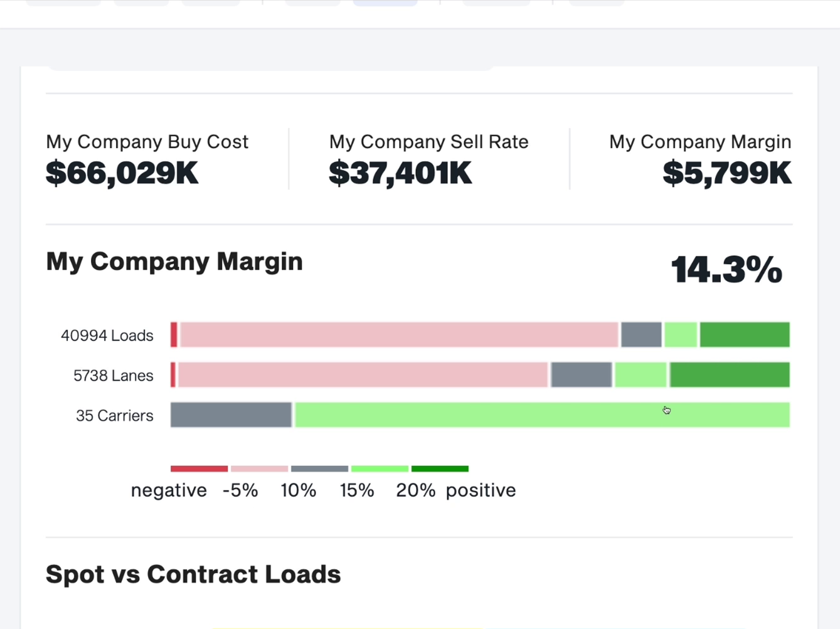The width and height of the screenshot is (840, 629).
Task: Click the light green segment in Loads bar
Action: 681,335
